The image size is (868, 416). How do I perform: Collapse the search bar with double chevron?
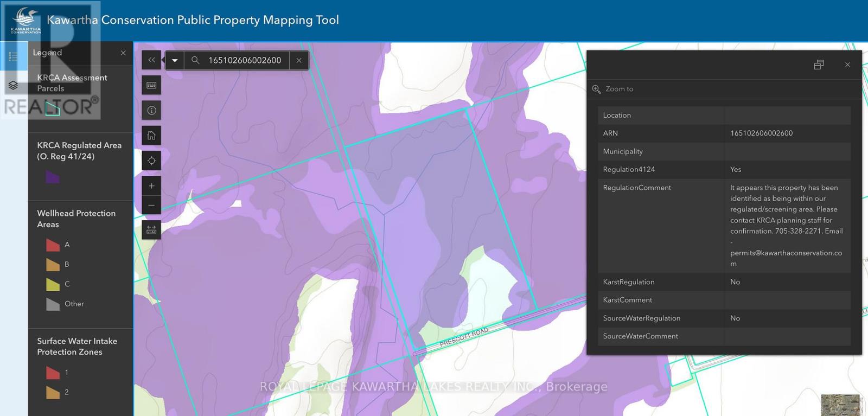(x=151, y=60)
